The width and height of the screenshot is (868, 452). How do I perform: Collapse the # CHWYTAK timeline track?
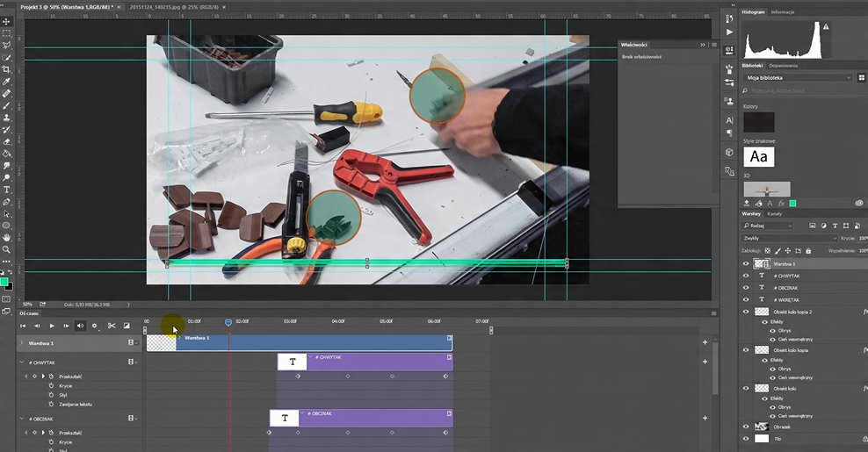coord(22,362)
